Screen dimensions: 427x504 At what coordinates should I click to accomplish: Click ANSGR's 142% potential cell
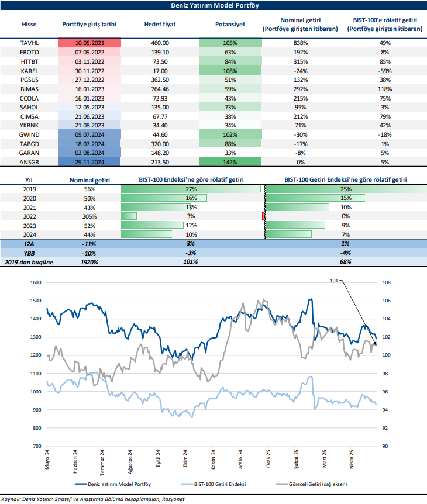pyautogui.click(x=230, y=161)
